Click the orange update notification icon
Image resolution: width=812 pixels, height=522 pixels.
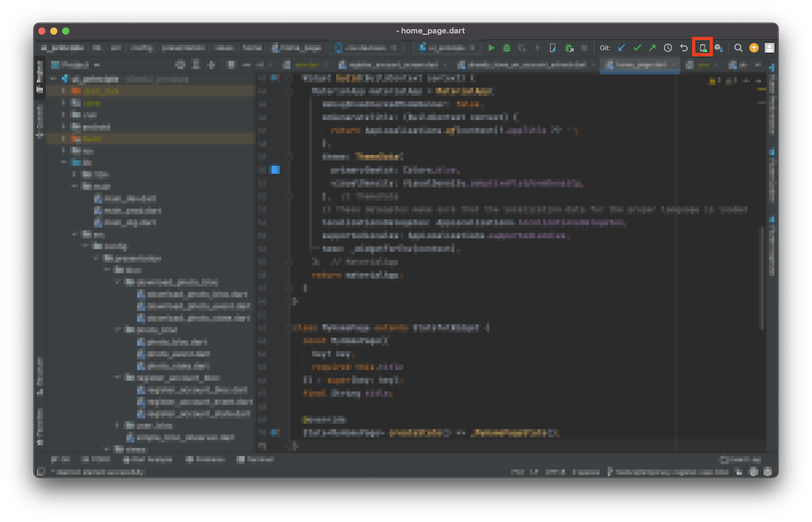point(754,48)
